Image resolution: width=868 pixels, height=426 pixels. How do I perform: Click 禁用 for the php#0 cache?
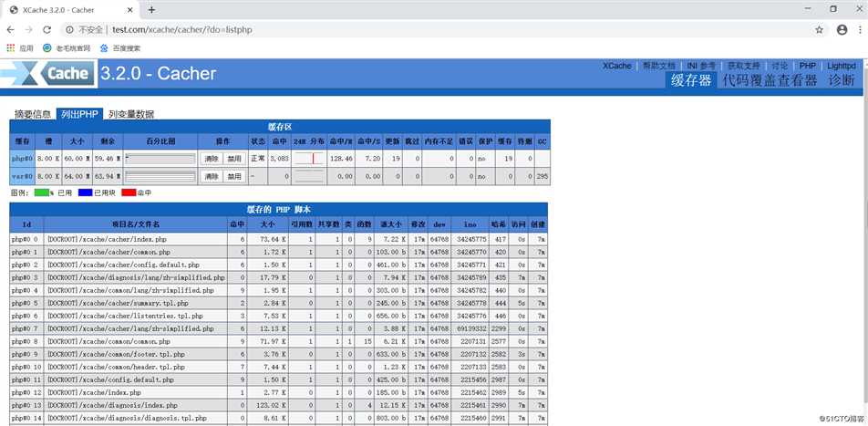point(234,159)
